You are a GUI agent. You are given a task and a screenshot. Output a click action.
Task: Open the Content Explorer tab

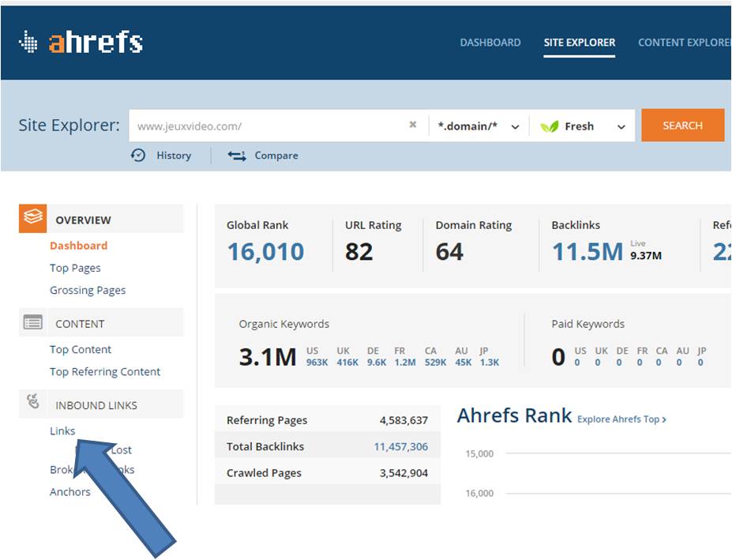coord(685,43)
